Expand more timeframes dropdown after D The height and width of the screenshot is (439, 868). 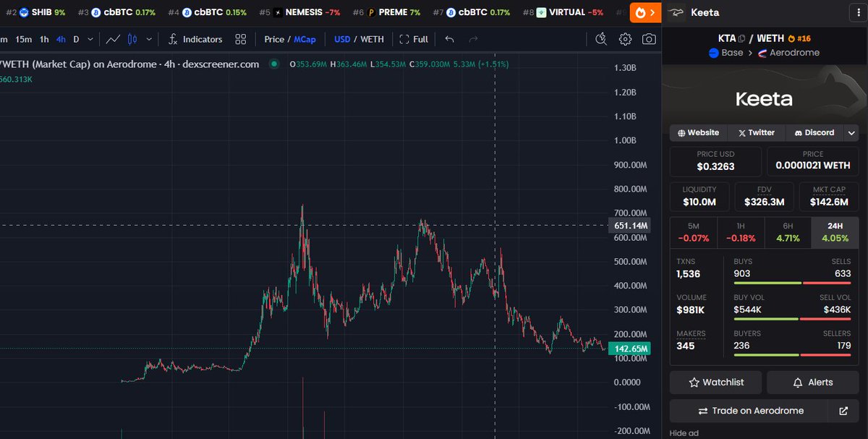(x=90, y=39)
